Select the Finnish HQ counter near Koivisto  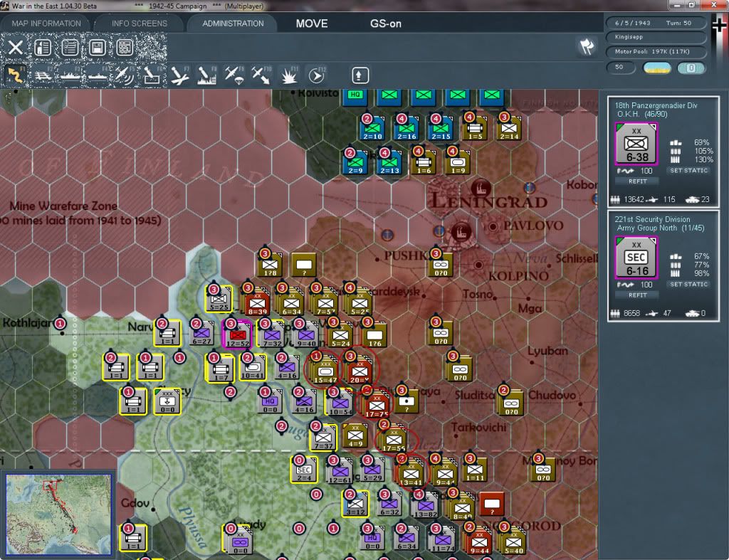tap(356, 95)
